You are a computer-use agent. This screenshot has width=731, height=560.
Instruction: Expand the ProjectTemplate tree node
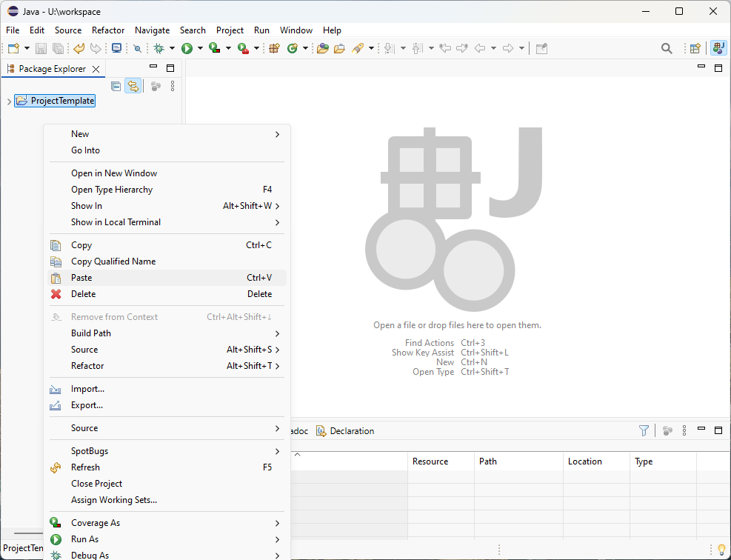pos(9,101)
